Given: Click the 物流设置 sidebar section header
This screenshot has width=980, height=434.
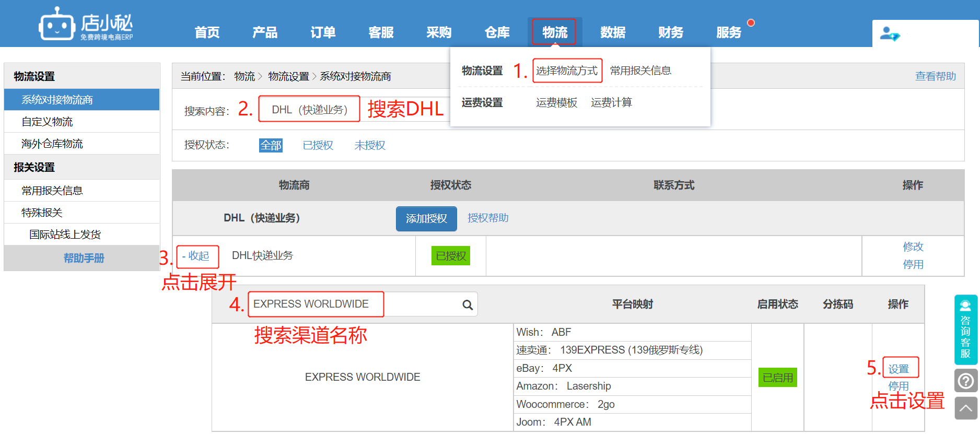Looking at the screenshot, I should tap(81, 76).
